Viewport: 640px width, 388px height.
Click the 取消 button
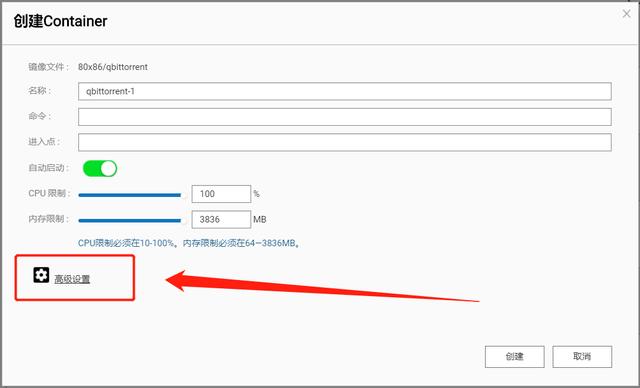click(582, 357)
